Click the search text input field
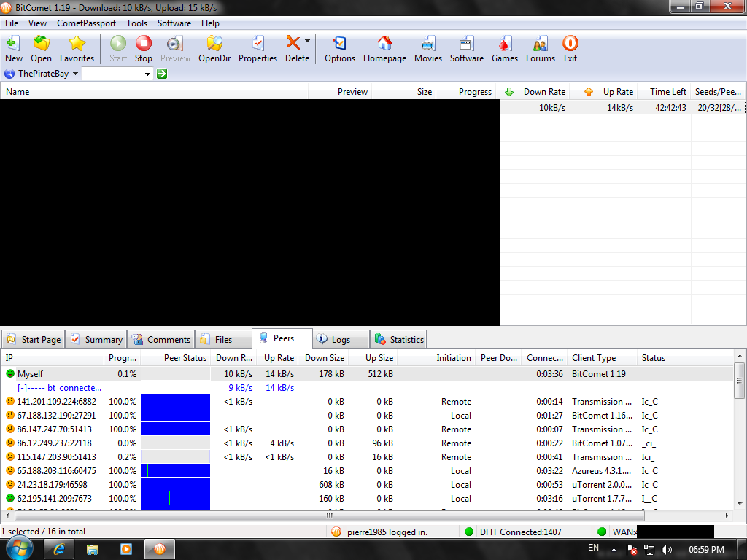The width and height of the screenshot is (747, 560). click(x=112, y=74)
